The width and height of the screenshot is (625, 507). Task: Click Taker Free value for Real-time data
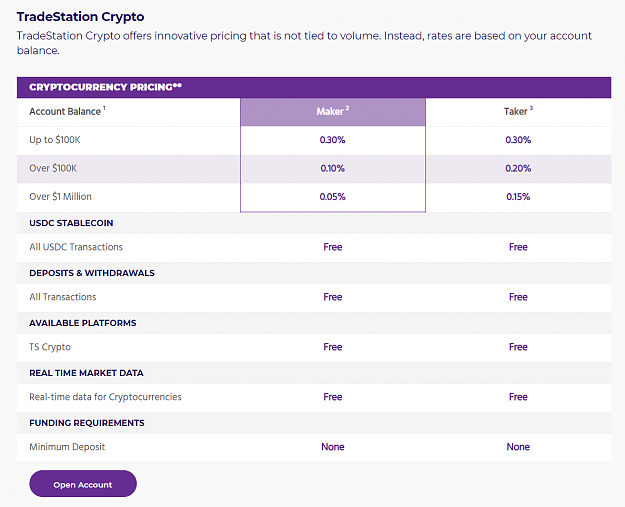pyautogui.click(x=518, y=397)
